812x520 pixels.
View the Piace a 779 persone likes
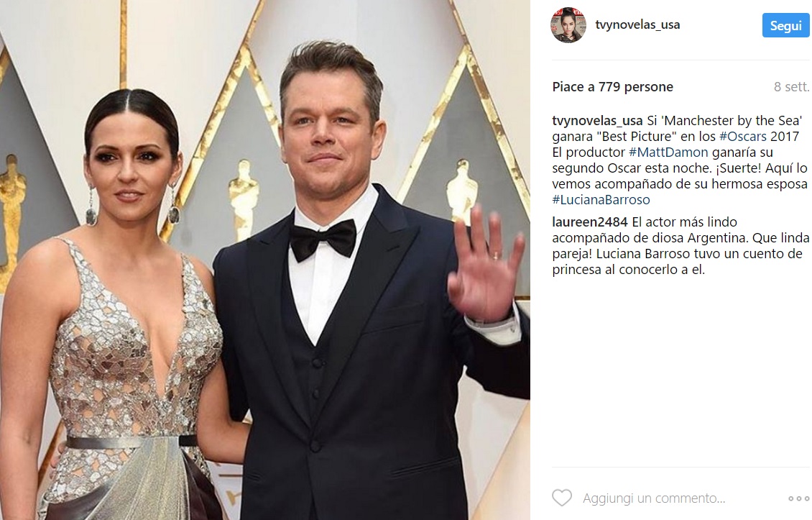(x=613, y=86)
